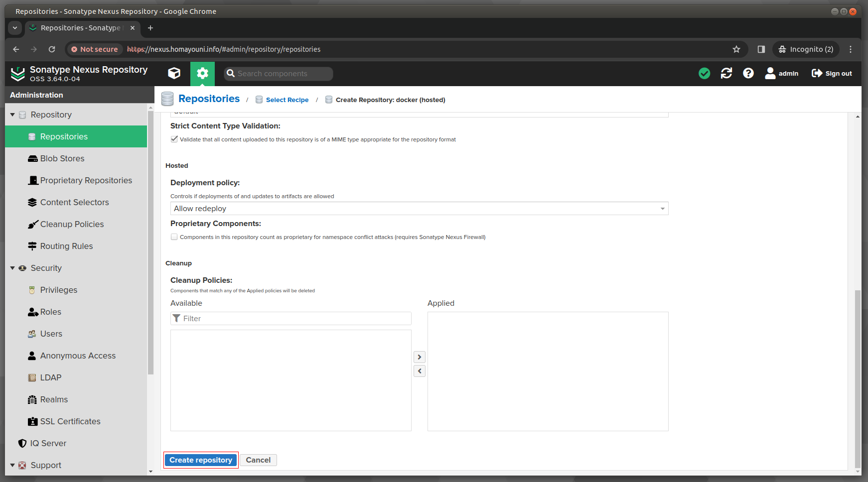
Task: Open Incognito profile indicator
Action: pyautogui.click(x=806, y=49)
